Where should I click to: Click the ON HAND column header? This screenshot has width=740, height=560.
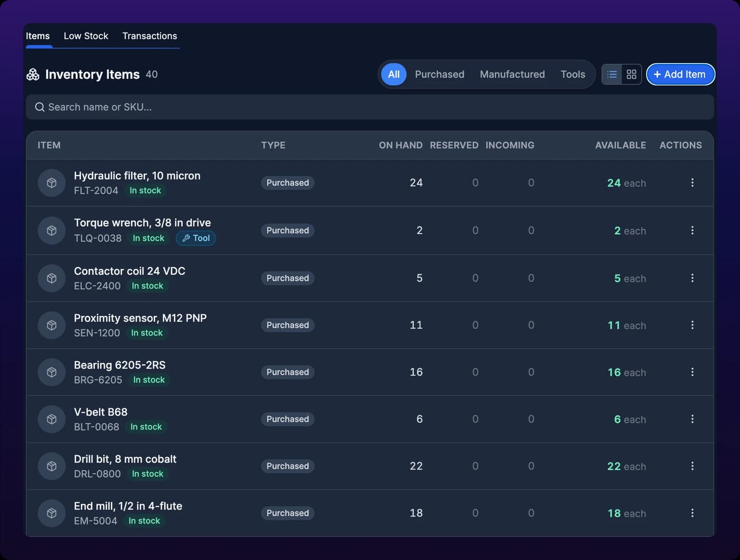tap(400, 145)
